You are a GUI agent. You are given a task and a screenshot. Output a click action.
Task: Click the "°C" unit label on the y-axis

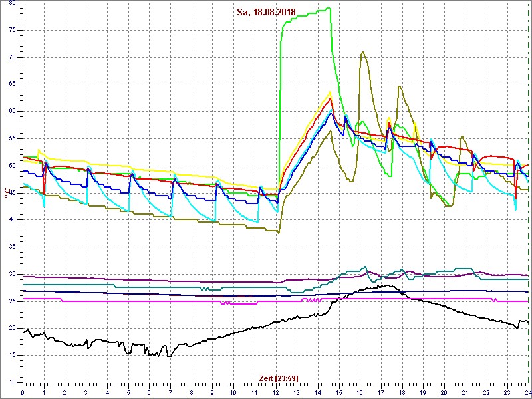[x=7, y=194]
